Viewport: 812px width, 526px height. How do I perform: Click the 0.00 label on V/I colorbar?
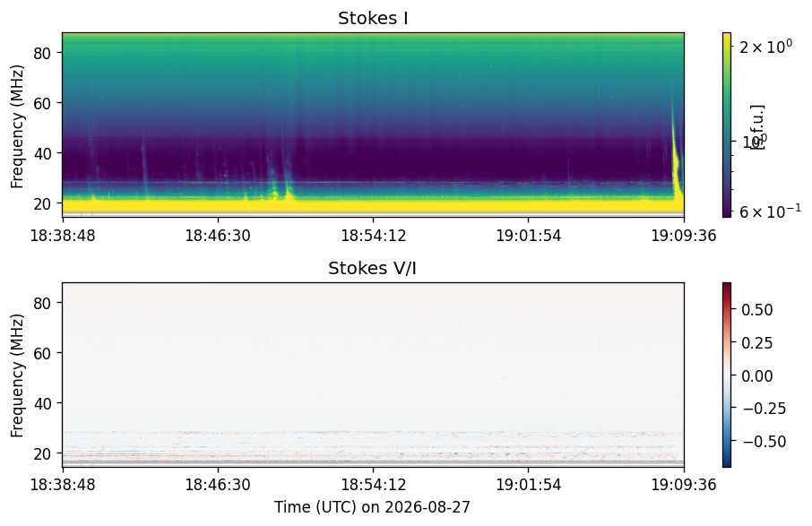tap(757, 375)
